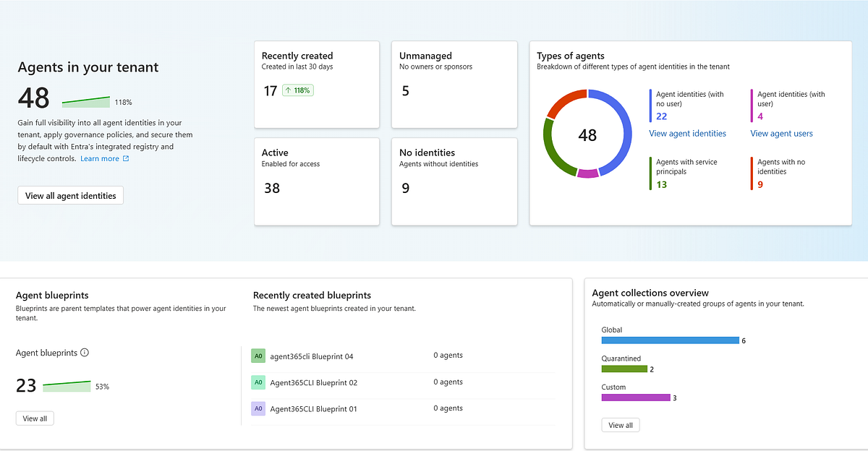868x451 pixels.
Task: Click the agent365cli Blueprint 04 avatar icon
Action: point(258,356)
